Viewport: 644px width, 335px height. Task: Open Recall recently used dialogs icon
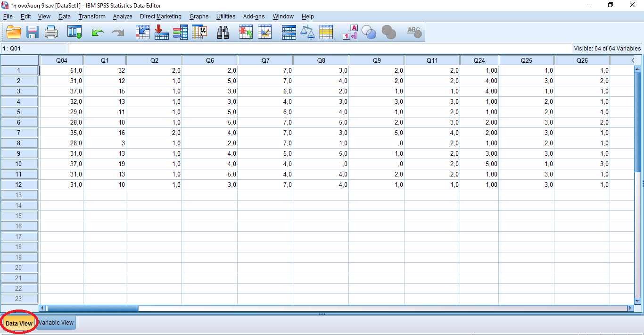coord(74,32)
